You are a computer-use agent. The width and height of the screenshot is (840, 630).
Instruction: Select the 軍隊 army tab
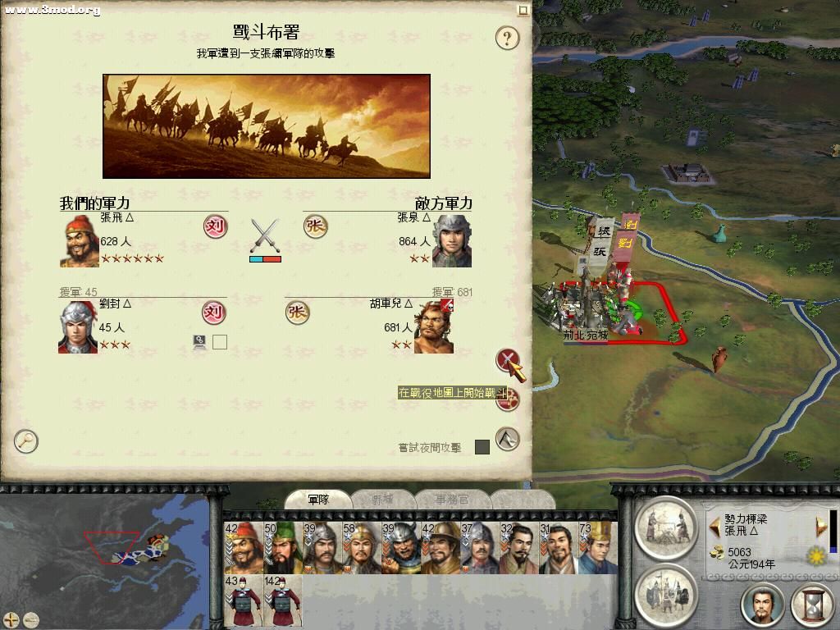pos(318,500)
